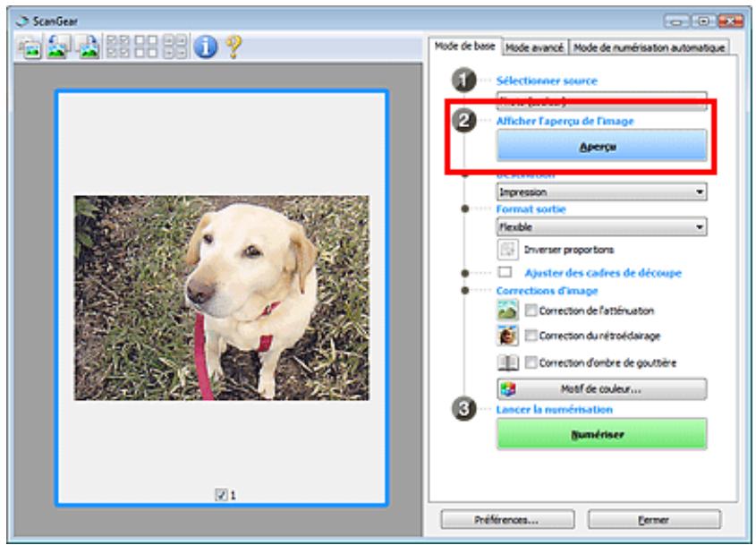This screenshot has height=545, width=756.
Task: Open the source selection dropdown
Action: [602, 101]
